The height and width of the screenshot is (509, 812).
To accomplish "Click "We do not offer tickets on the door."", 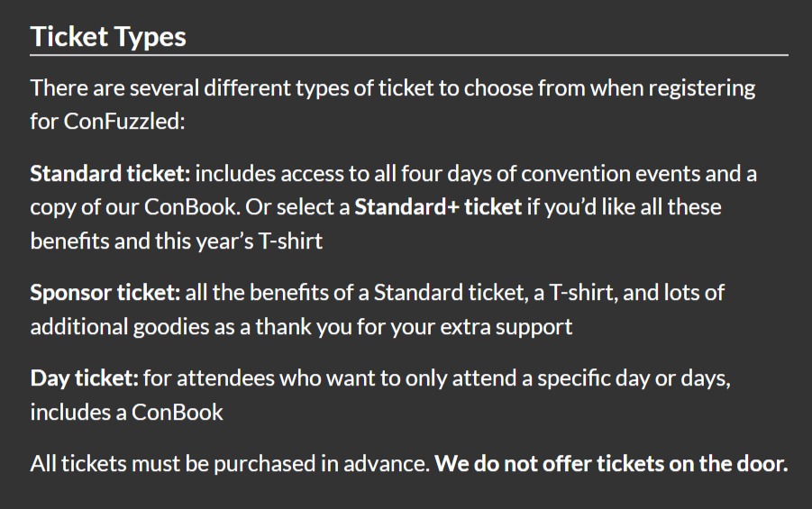I will 611,464.
